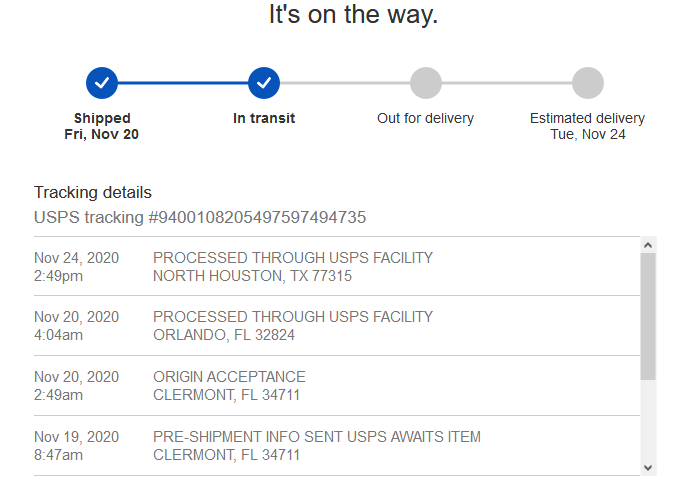This screenshot has height=497, width=674.
Task: Click the scrollbar up arrow in tracking list
Action: (x=648, y=245)
